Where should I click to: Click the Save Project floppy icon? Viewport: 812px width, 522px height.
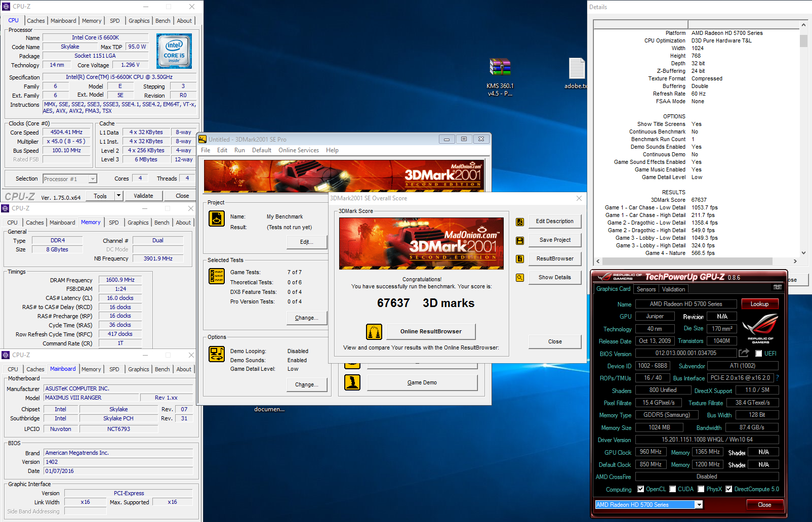click(520, 240)
